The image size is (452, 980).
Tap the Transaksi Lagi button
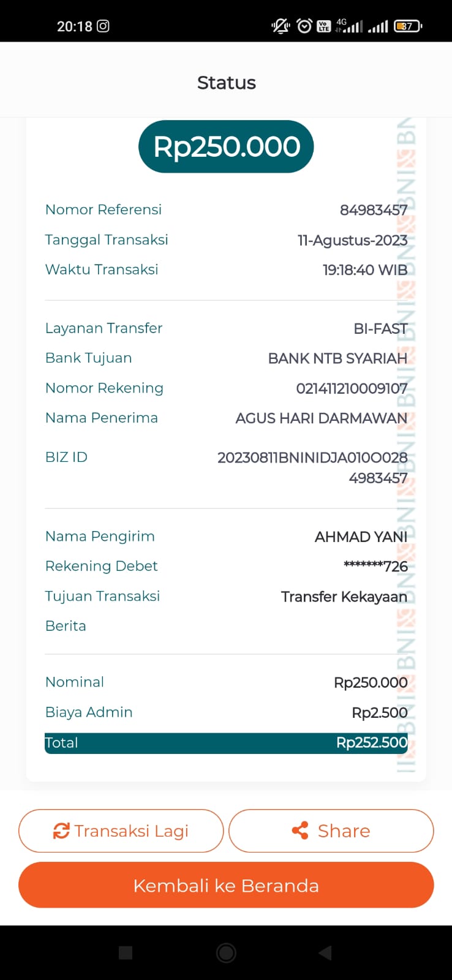121,831
